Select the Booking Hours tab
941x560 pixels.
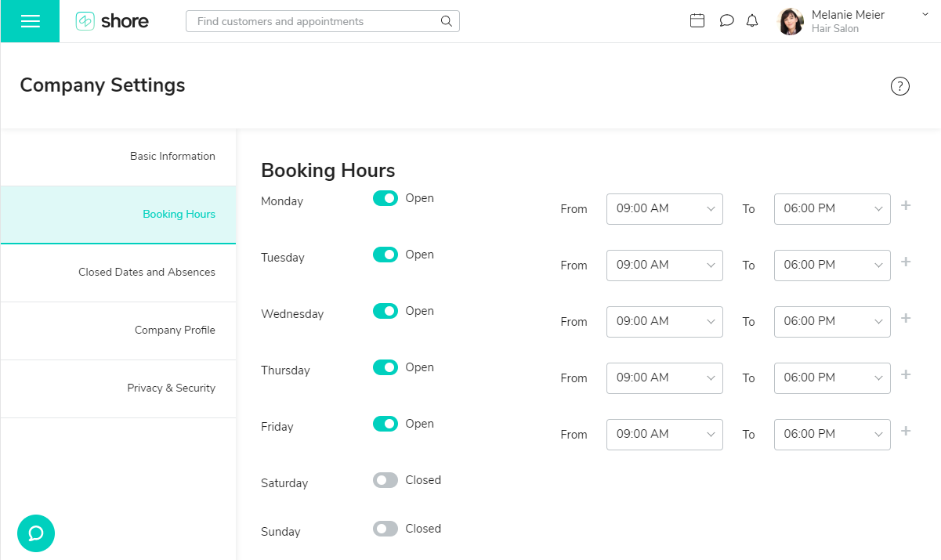point(118,215)
